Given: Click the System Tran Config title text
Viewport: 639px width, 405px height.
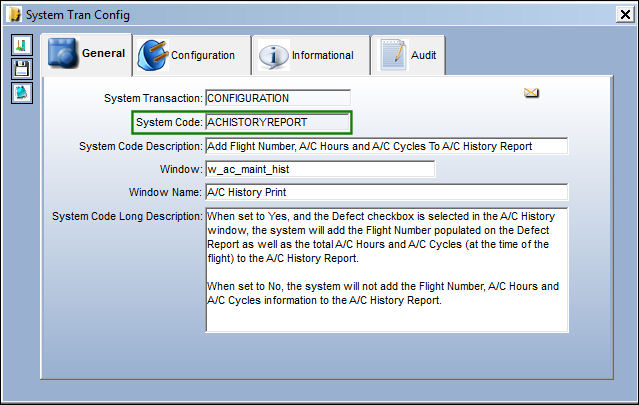Looking at the screenshot, I should 78,15.
